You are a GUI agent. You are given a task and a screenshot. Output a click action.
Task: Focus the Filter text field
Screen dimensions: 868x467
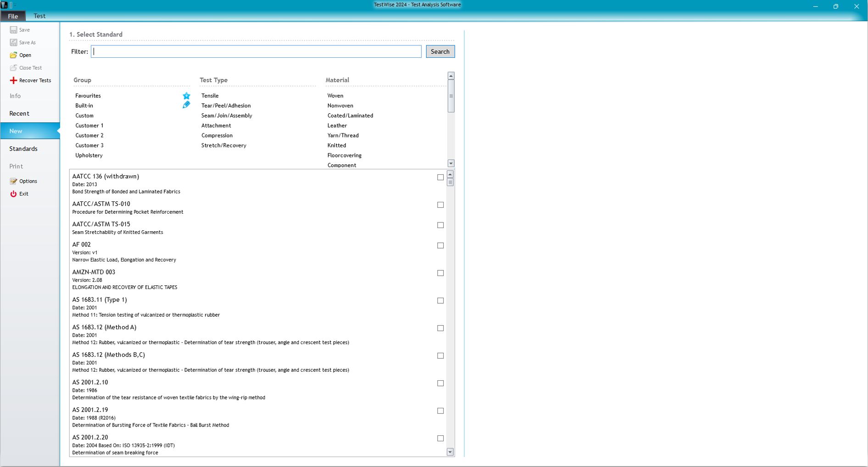tap(256, 51)
